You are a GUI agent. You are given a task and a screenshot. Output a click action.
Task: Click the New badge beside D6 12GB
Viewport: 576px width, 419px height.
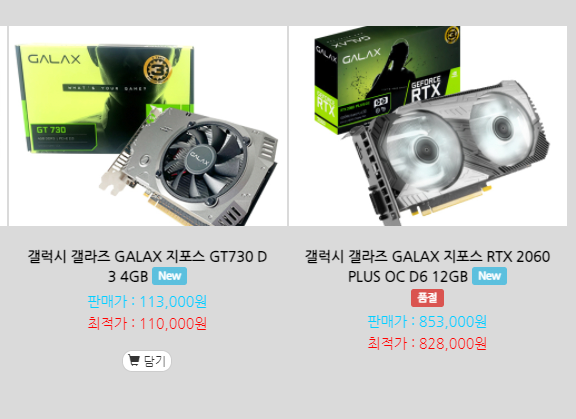pos(489,276)
